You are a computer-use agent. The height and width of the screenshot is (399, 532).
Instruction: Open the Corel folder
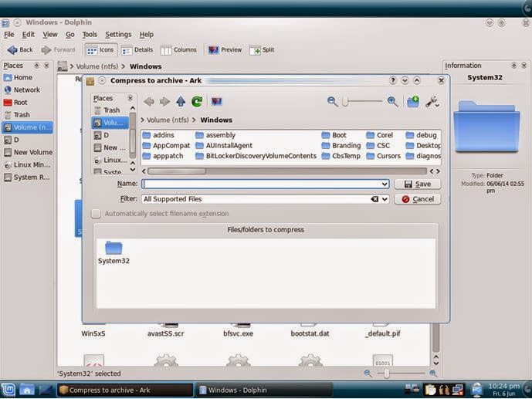pos(380,135)
